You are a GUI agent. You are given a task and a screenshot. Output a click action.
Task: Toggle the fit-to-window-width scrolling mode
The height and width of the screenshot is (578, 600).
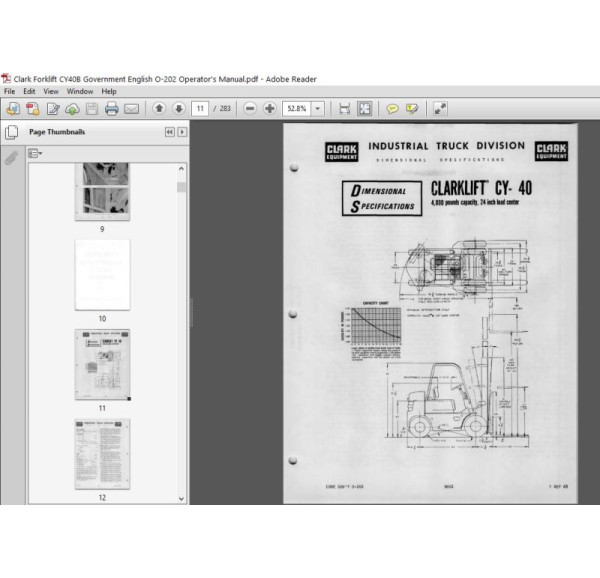(x=344, y=108)
